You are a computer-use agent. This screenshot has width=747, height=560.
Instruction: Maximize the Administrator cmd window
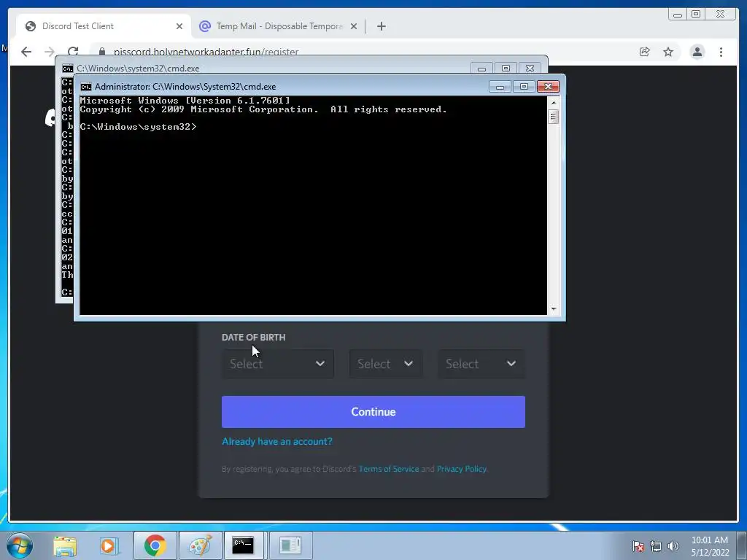(524, 87)
